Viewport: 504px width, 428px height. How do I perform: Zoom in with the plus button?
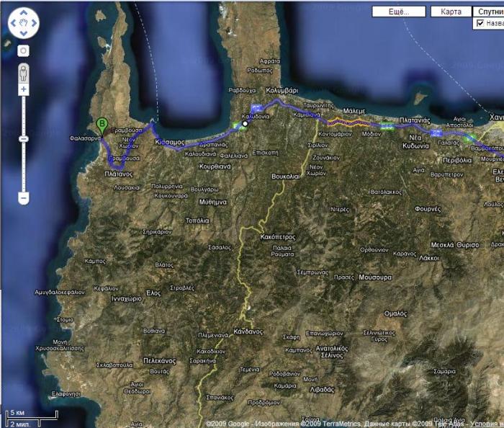(x=23, y=89)
